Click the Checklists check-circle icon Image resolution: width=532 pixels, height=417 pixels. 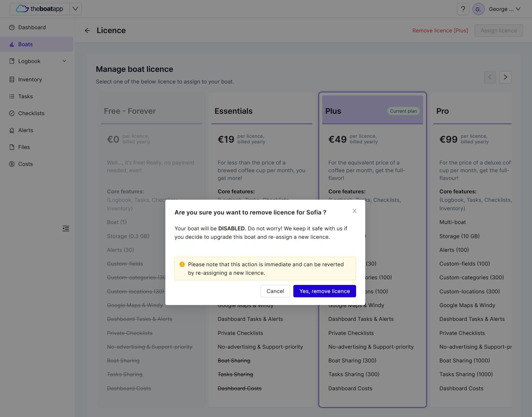(x=12, y=113)
